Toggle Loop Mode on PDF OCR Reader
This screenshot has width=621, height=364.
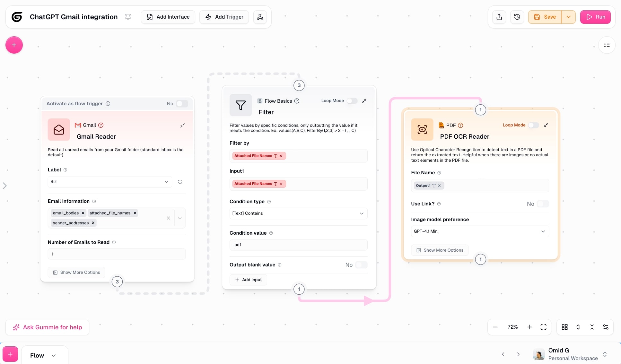point(533,125)
